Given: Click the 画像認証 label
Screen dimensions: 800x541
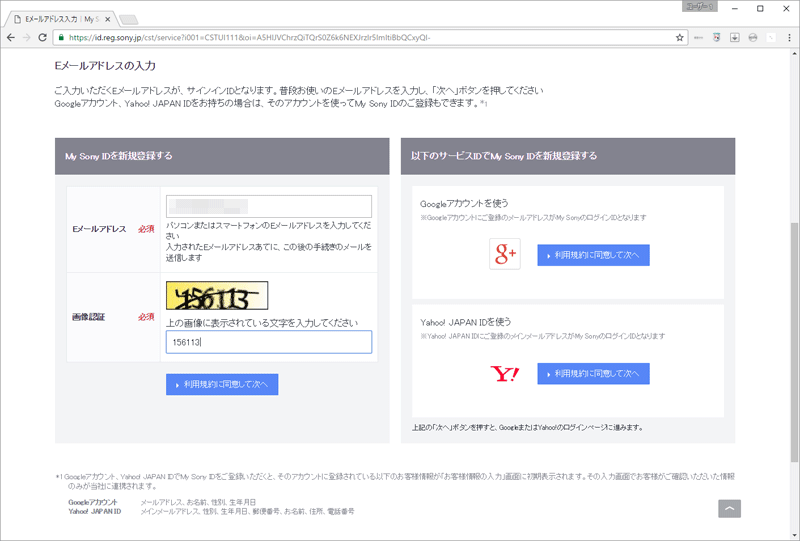Looking at the screenshot, I should (x=89, y=317).
